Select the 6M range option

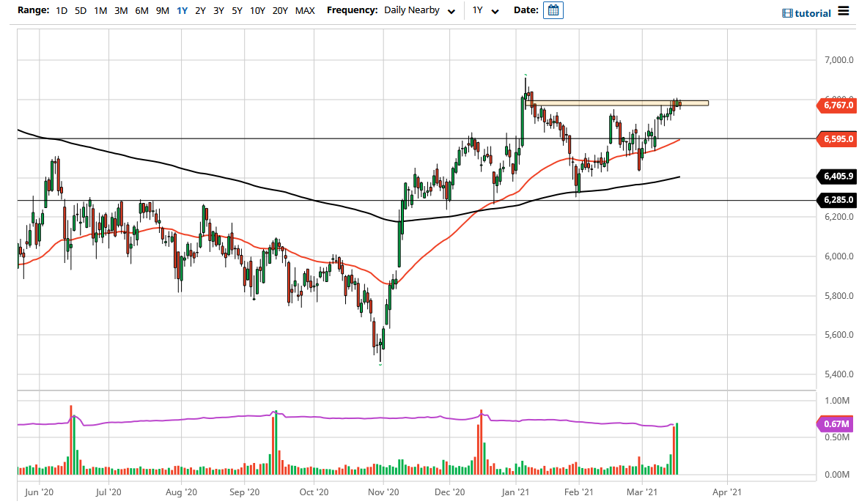141,11
